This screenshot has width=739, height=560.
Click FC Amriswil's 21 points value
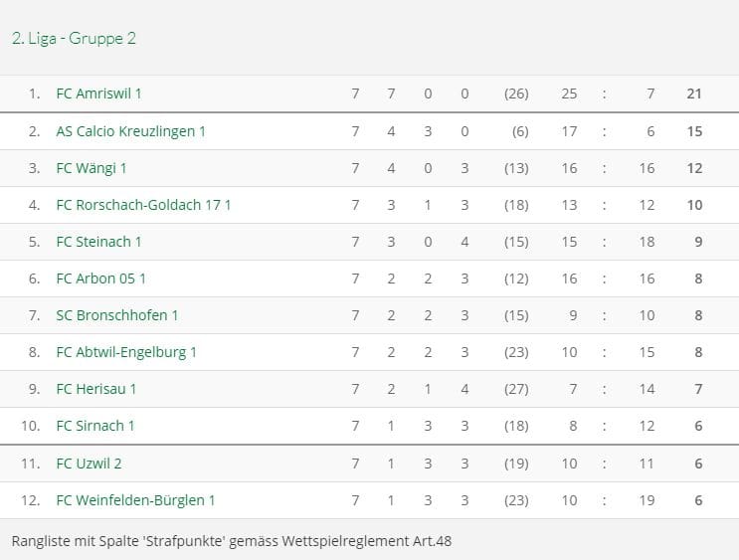point(694,93)
